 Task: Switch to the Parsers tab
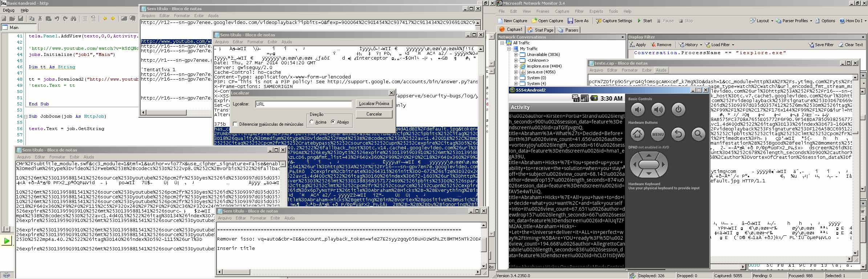(568, 30)
